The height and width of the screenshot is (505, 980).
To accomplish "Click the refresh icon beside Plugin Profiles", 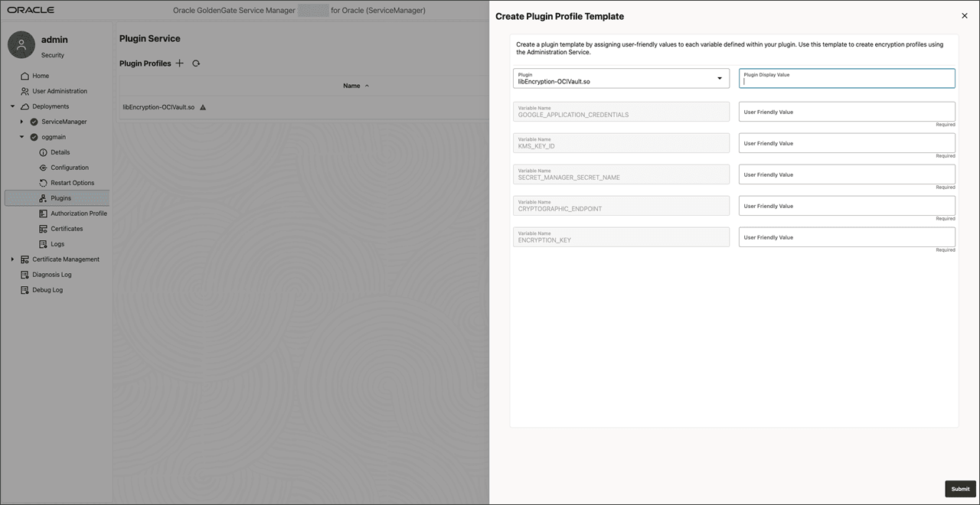I will click(196, 63).
